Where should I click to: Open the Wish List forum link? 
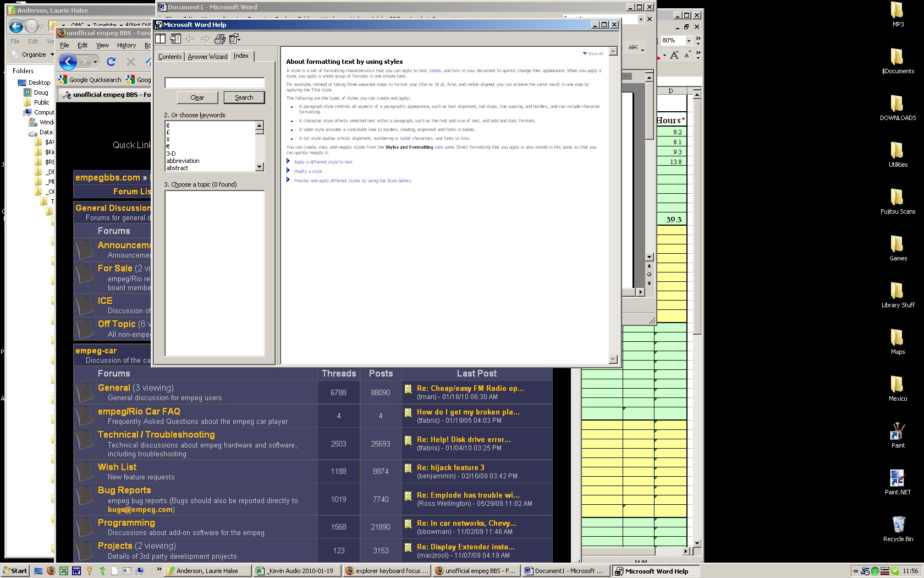coord(117,467)
